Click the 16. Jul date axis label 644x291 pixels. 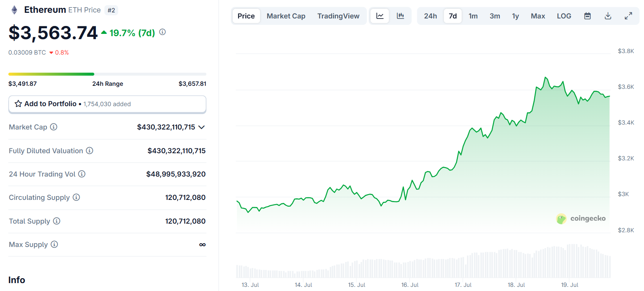(410, 285)
